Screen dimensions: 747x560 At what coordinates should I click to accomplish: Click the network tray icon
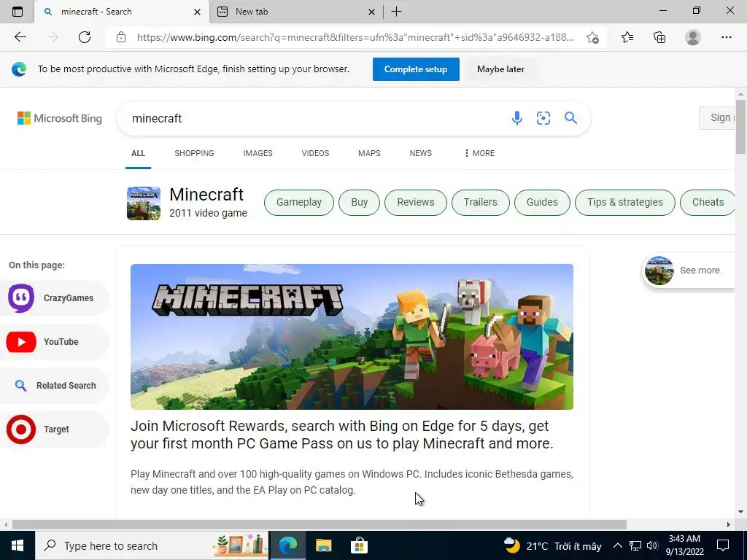click(x=635, y=545)
